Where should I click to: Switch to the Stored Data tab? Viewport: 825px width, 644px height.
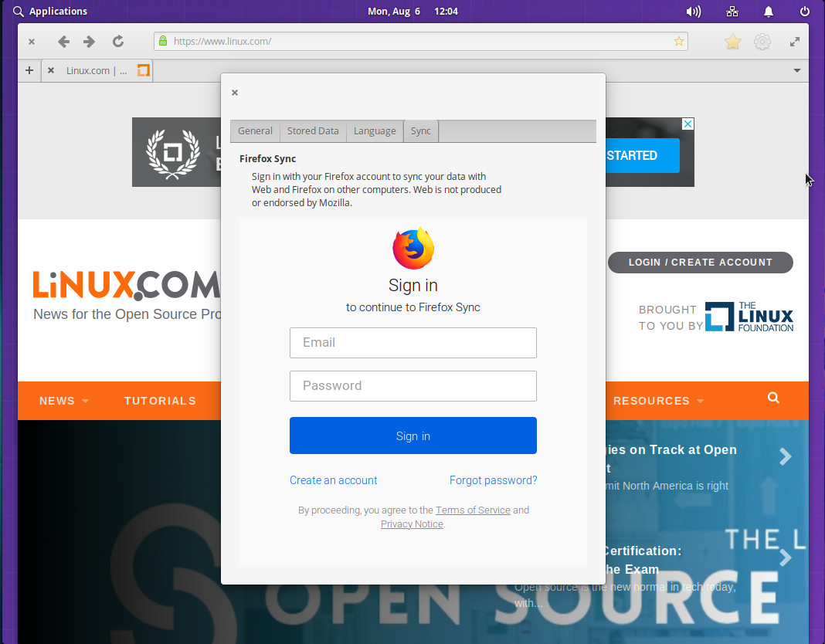(x=313, y=131)
